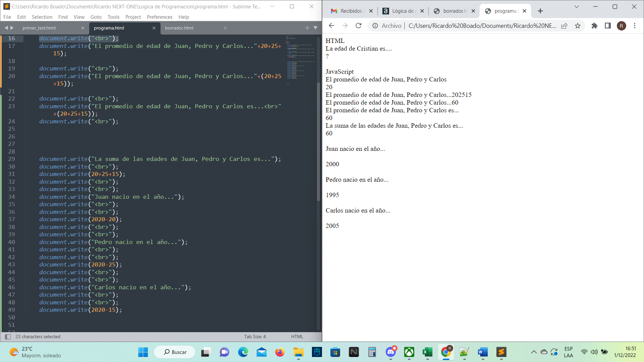This screenshot has height=362, width=644.
Task: Open Notion from taskbar
Action: coord(354,352)
